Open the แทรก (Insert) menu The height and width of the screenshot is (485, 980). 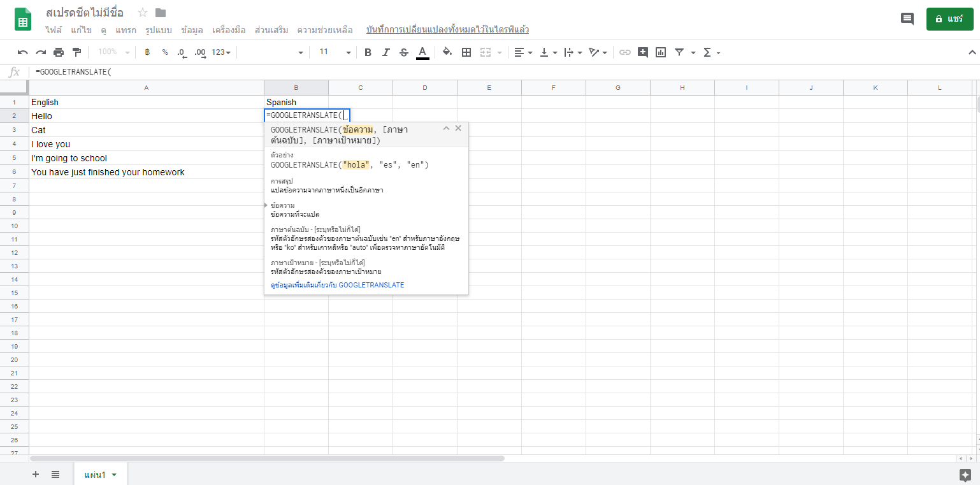(126, 30)
